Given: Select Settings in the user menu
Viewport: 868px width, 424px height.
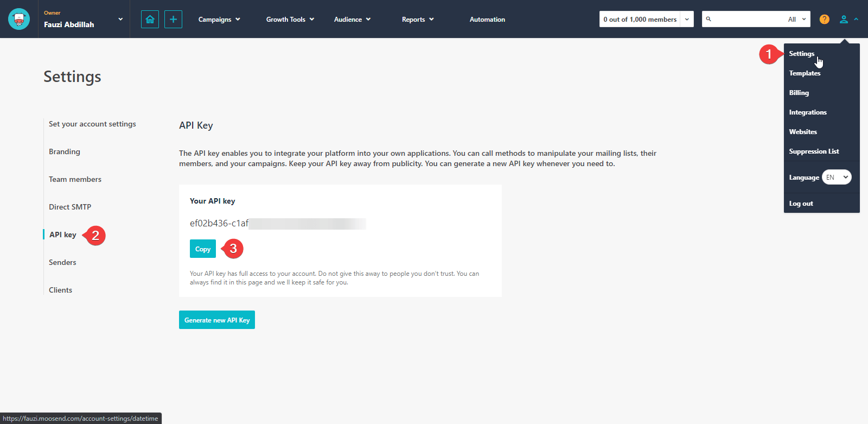Looking at the screenshot, I should (x=801, y=54).
